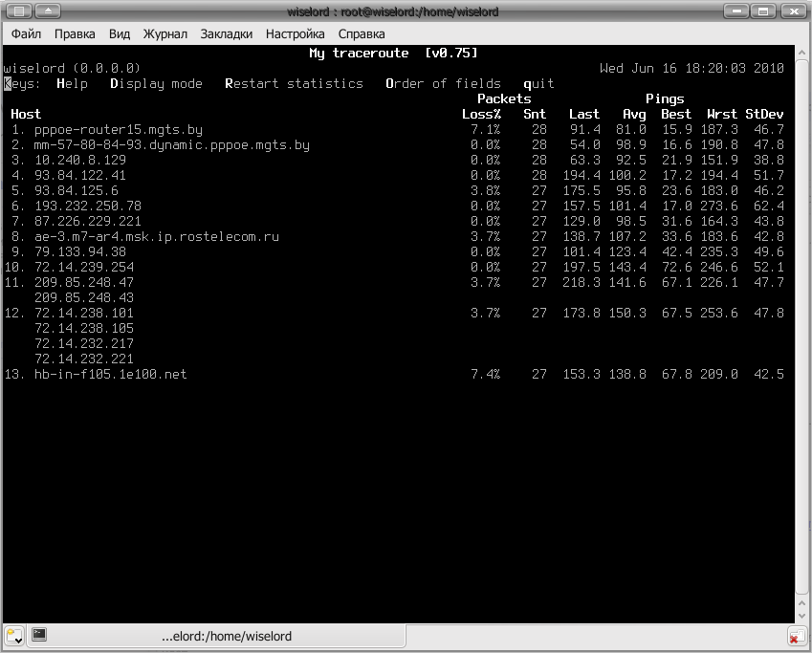
Task: Click alternate host 72.14.238.105
Action: [x=84, y=328]
